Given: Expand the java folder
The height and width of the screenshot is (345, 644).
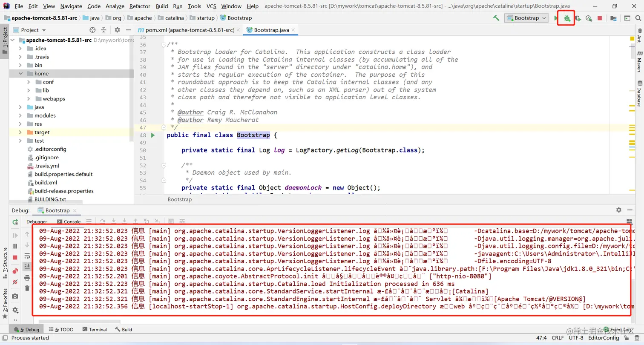Looking at the screenshot, I should pos(20,107).
